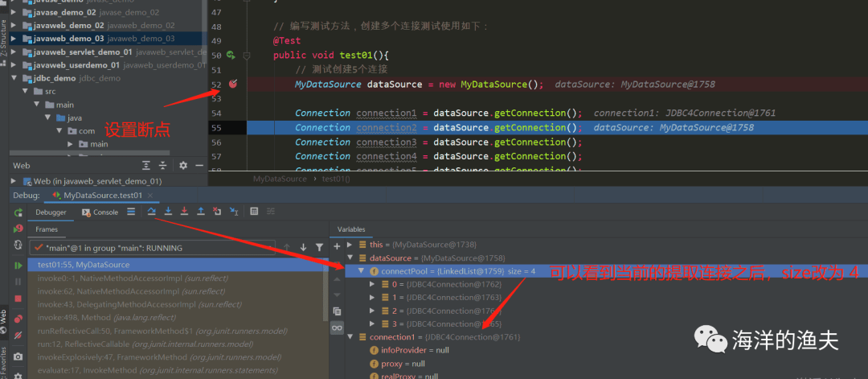Image resolution: width=868 pixels, height=379 pixels.
Task: Click the Expand All icon in the Web panel
Action: (x=146, y=166)
